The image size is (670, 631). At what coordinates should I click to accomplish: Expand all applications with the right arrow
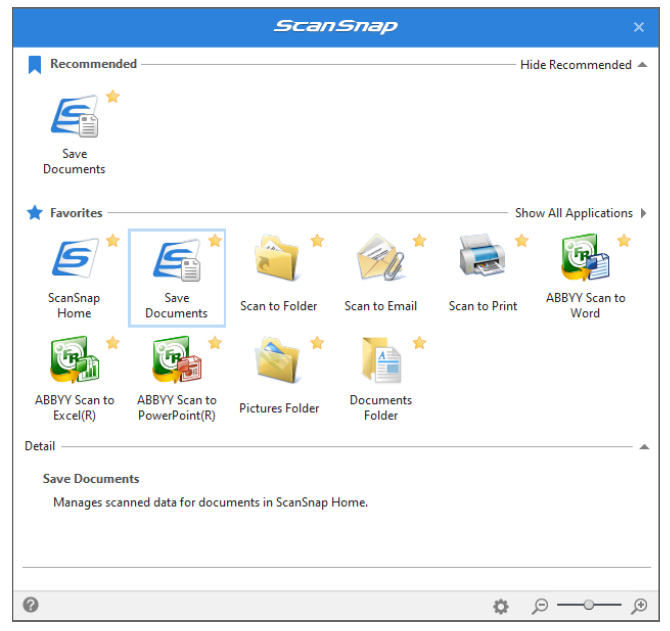(x=644, y=213)
